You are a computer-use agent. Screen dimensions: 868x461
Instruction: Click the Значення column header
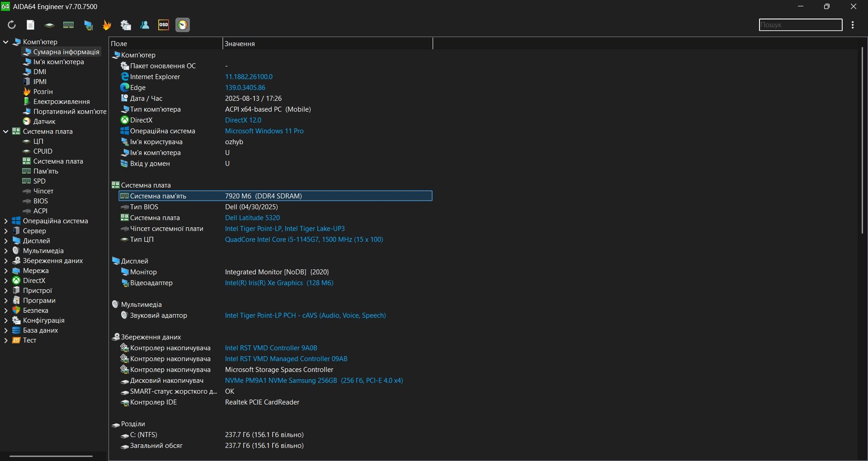[328, 44]
